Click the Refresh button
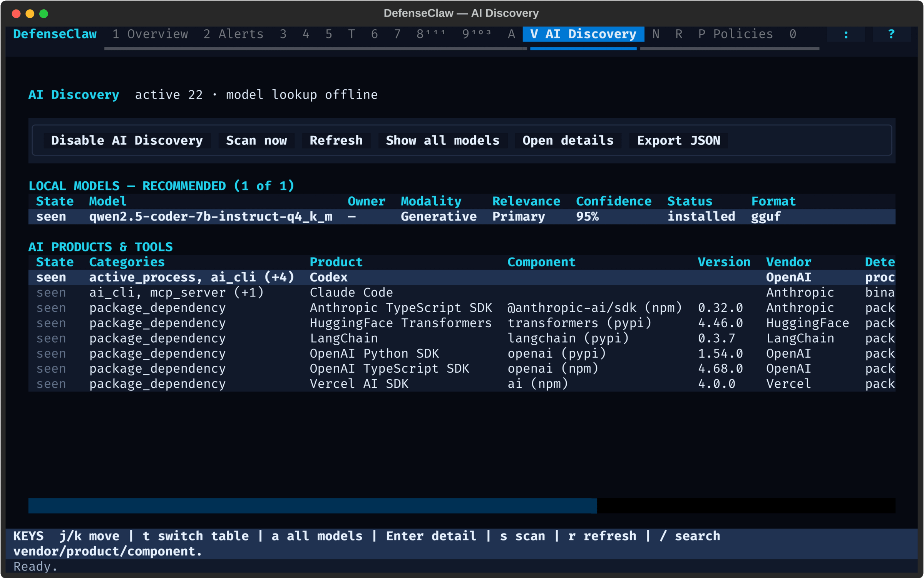This screenshot has height=579, width=924. tap(336, 141)
